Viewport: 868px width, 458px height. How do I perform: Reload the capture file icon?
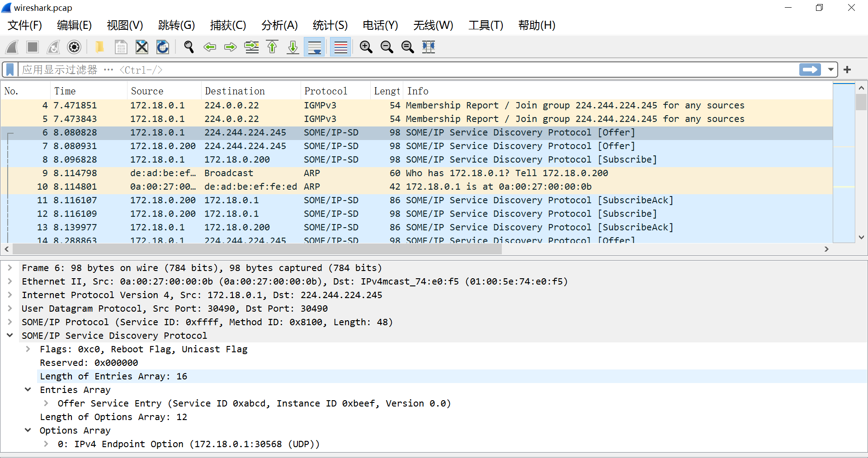(x=163, y=47)
